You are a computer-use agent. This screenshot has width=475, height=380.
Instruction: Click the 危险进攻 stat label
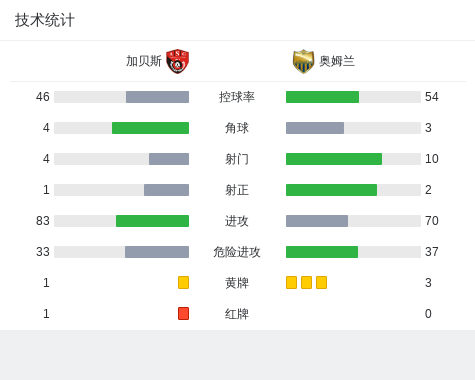[237, 252]
